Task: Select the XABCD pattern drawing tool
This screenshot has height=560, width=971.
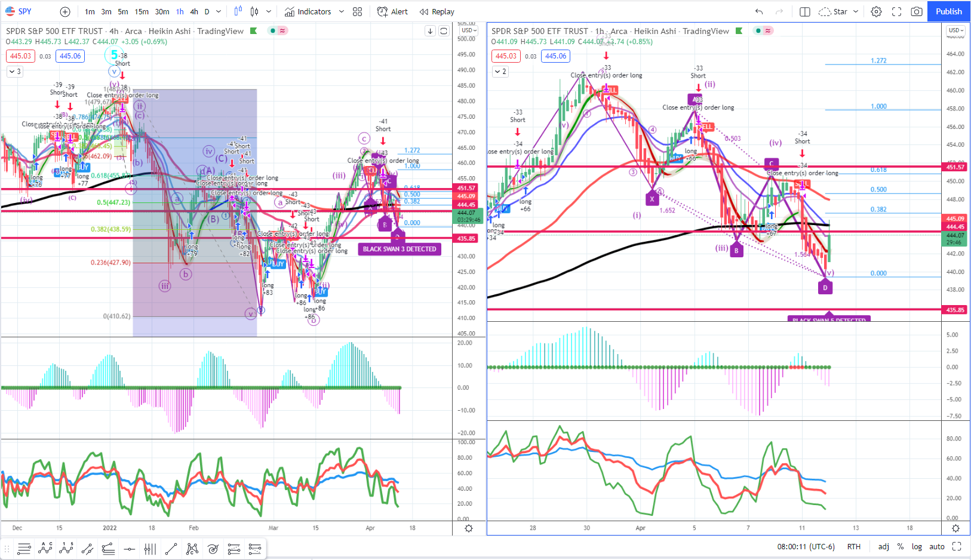Action: coord(192,549)
